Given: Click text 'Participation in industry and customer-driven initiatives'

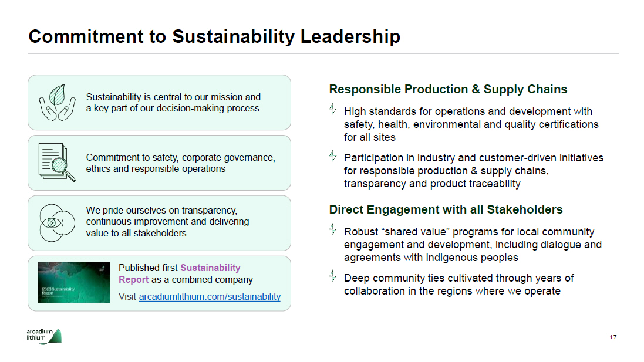Looking at the screenshot, I should click(474, 158).
